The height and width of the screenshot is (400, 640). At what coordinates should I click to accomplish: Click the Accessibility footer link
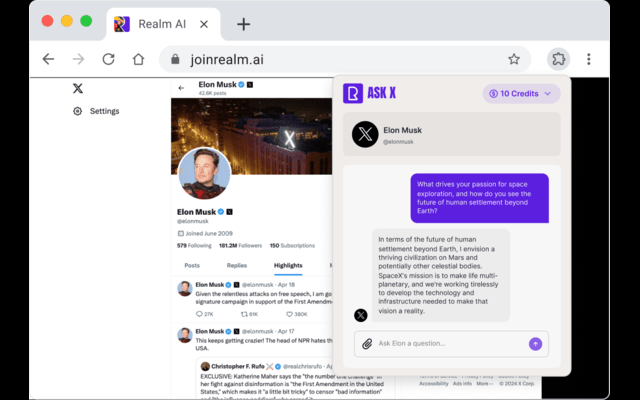pos(433,384)
